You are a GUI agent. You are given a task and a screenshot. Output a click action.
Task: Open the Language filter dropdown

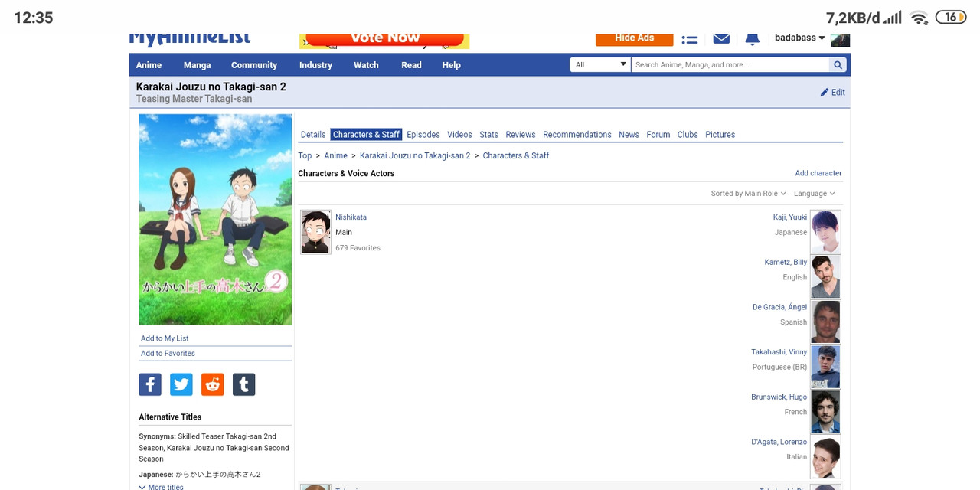tap(814, 194)
